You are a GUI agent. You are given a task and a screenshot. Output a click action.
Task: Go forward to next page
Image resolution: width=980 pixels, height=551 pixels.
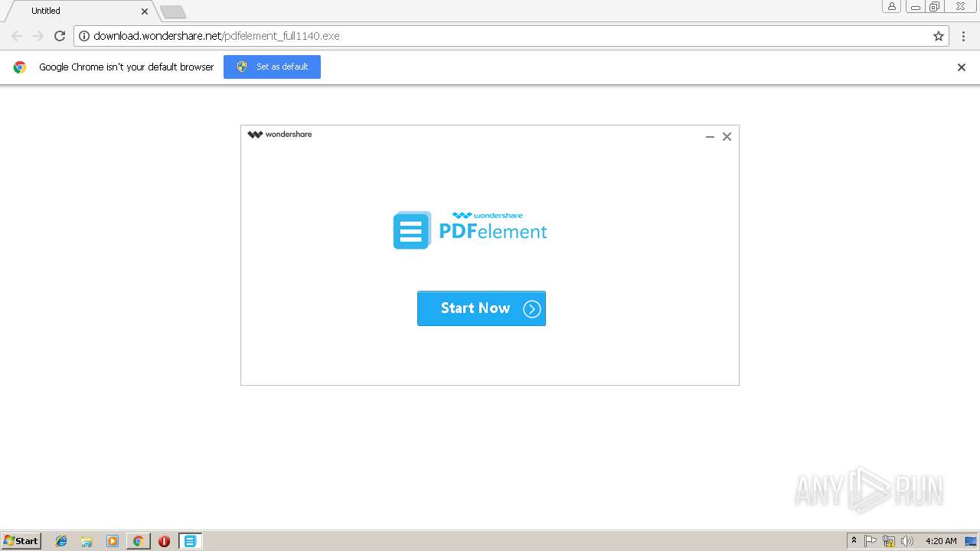(x=38, y=36)
